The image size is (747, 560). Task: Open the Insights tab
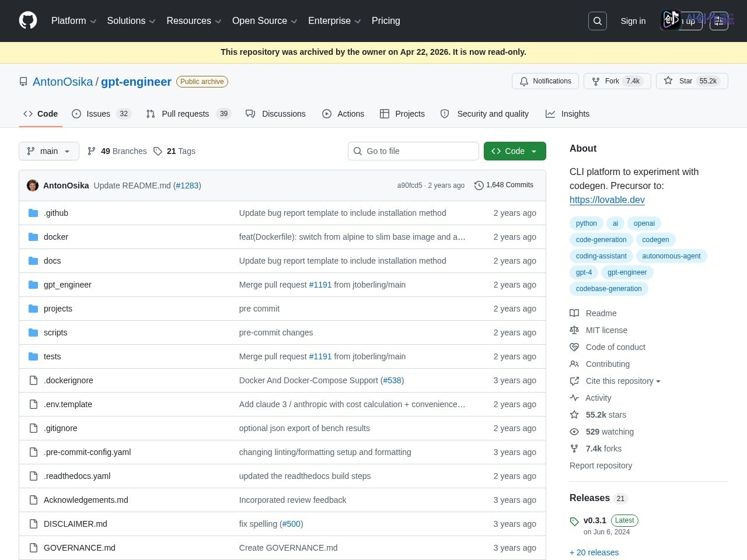[568, 114]
